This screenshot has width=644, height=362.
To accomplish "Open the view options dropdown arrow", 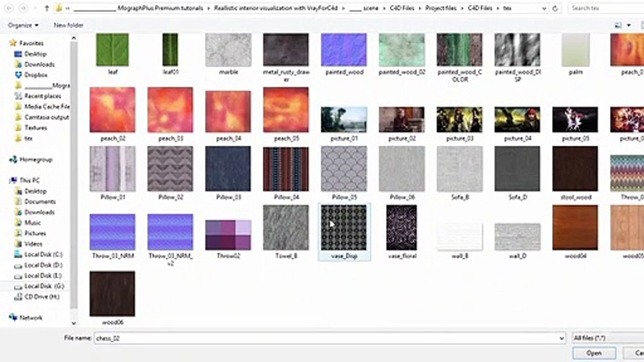I will coord(628,25).
